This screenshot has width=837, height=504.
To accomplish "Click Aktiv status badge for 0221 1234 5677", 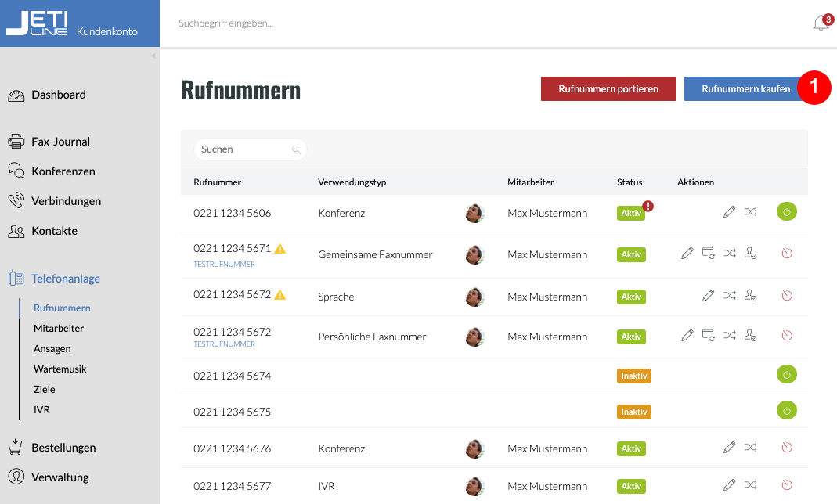I will pyautogui.click(x=632, y=487).
